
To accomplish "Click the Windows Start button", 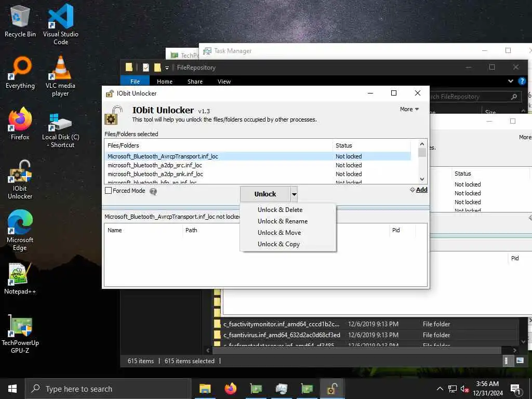I will [12, 389].
